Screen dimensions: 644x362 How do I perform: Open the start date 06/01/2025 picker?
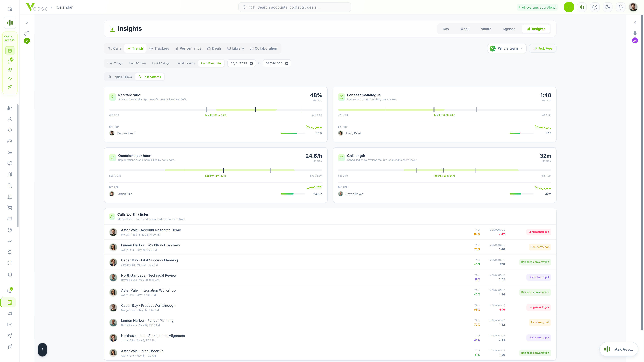(241, 64)
